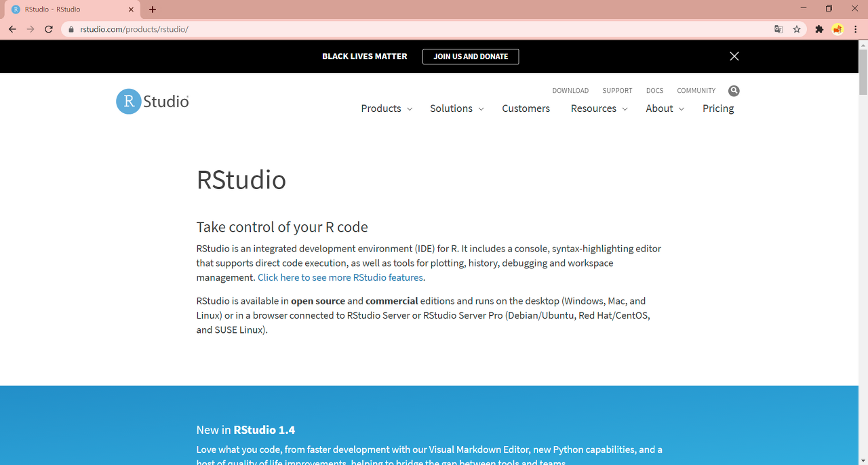Screen dimensions: 868x465
Task: Click the 'Take control of your R code' heading
Action: pyautogui.click(x=282, y=227)
